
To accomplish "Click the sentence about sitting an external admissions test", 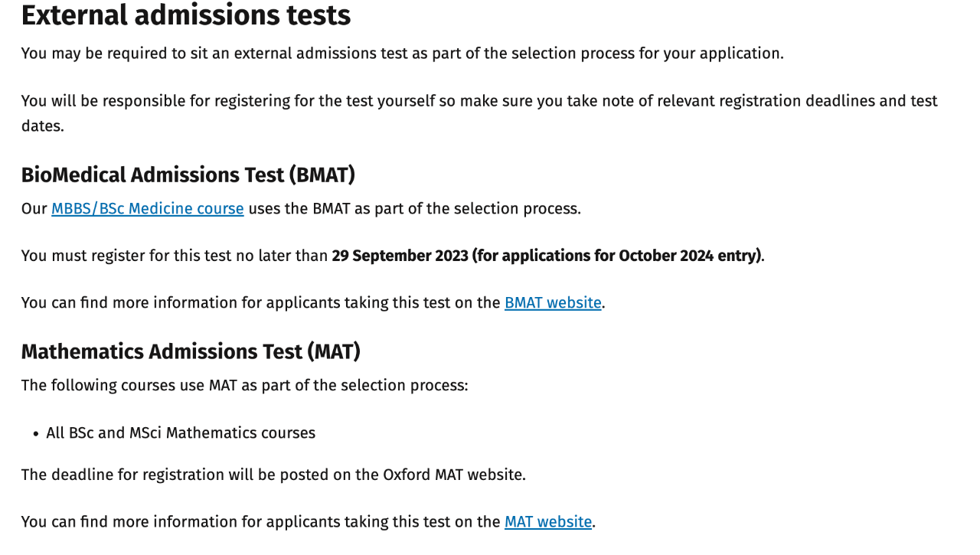I will 403,54.
